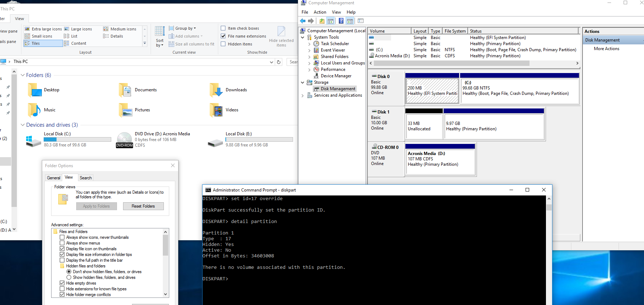Collapse the Storage tree node
This screenshot has height=305, width=644.
pos(303,82)
